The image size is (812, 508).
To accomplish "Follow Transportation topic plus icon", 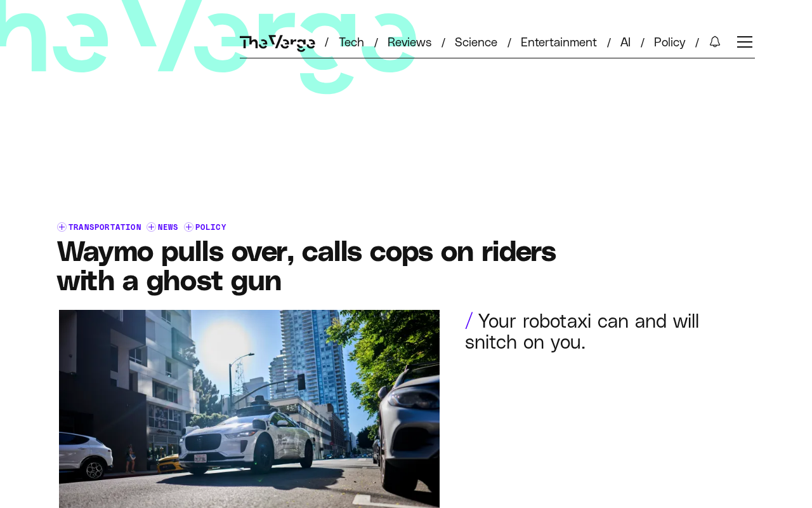I will [x=62, y=227].
